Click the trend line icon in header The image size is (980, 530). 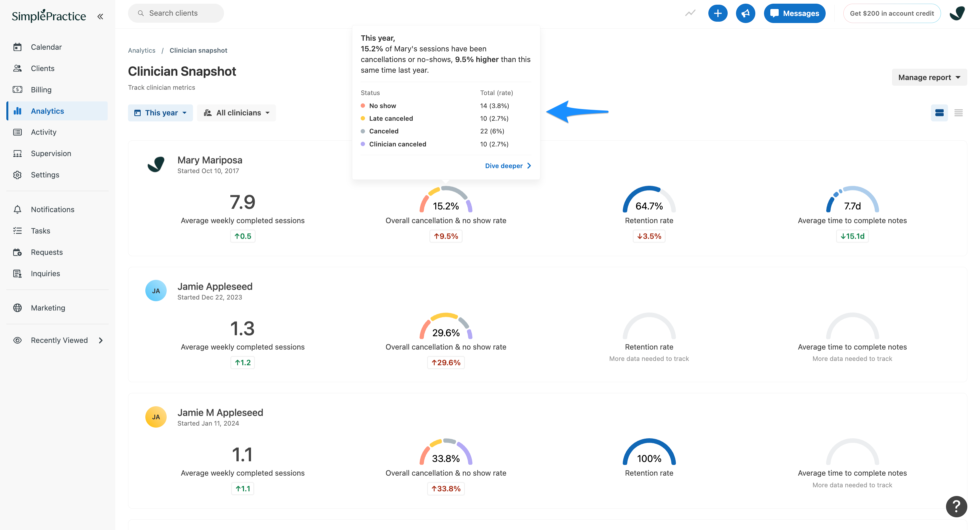(690, 13)
